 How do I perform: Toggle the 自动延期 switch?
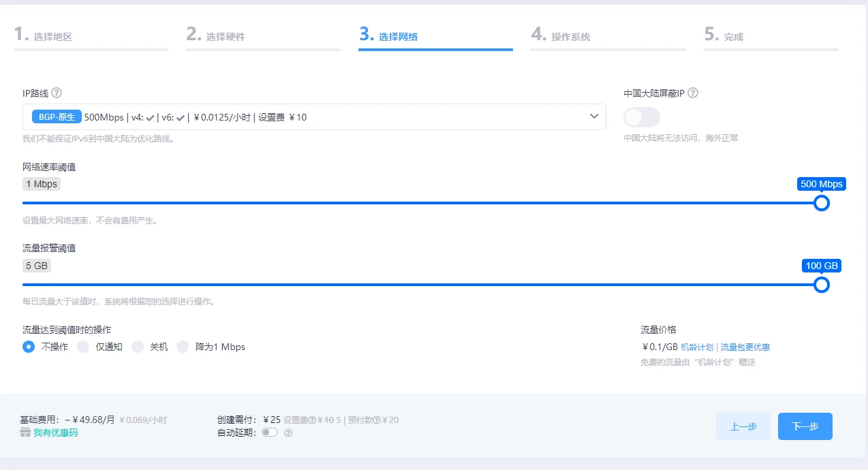point(269,432)
